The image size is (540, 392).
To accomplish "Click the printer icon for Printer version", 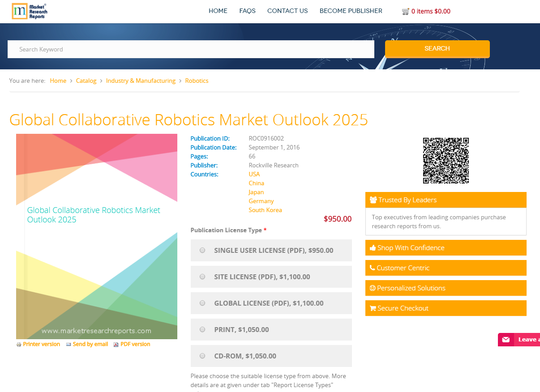I will (18, 344).
